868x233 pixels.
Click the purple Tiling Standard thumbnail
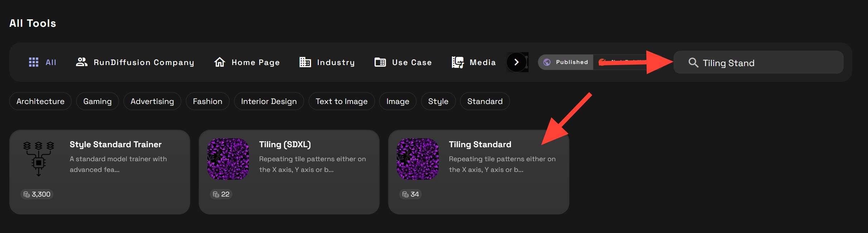(418, 159)
